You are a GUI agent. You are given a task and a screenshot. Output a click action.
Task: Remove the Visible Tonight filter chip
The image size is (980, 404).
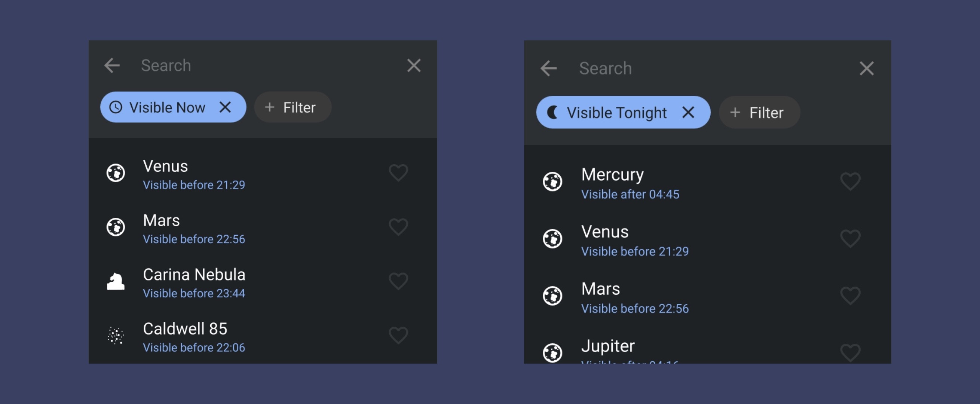[688, 113]
